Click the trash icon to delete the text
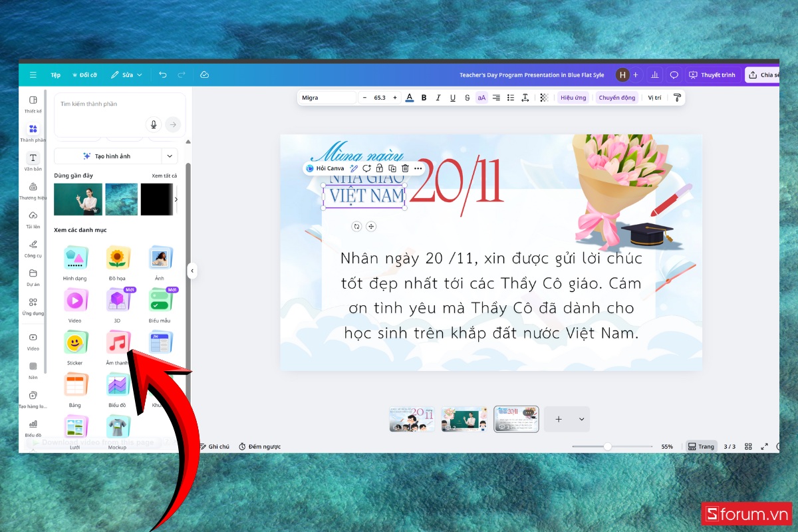The image size is (798, 532). 406,168
